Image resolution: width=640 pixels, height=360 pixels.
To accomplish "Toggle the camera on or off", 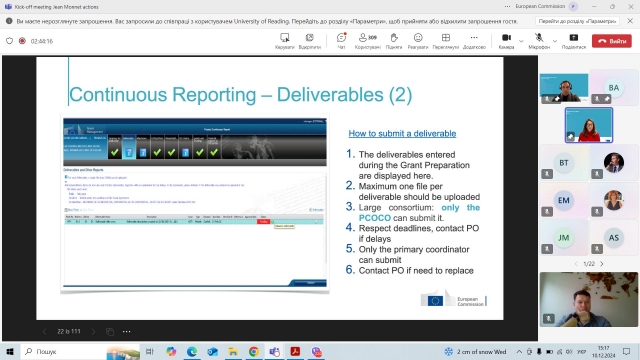I will pos(506,38).
